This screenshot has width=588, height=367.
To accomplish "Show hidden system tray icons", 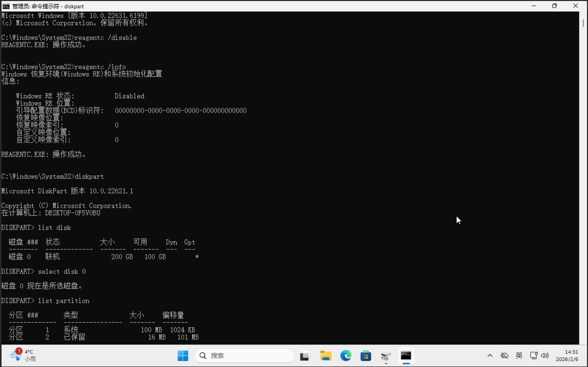I will coord(490,356).
